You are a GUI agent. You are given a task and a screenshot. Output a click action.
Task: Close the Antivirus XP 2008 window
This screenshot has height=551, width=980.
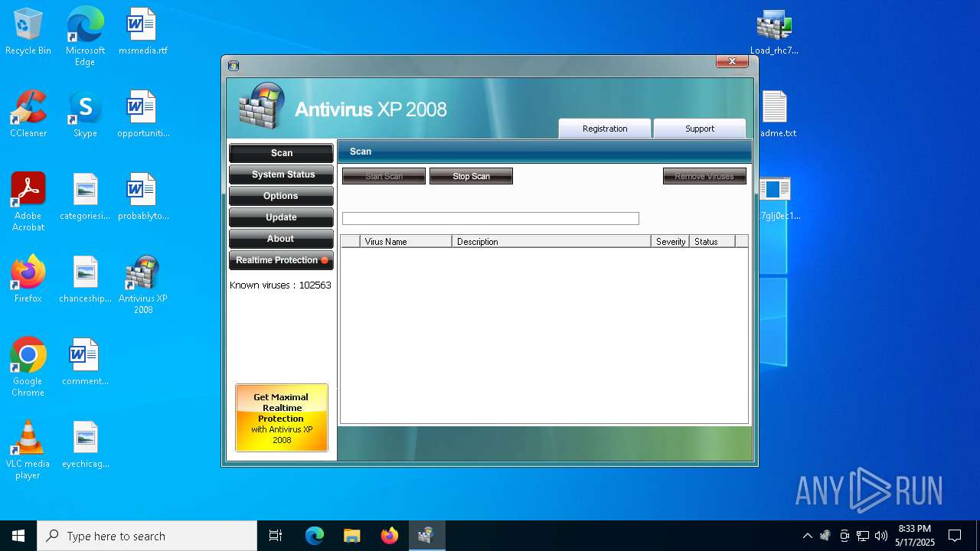[x=732, y=61]
